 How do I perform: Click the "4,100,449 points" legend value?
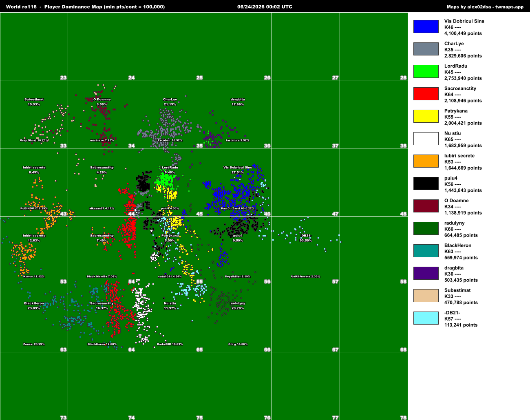click(x=463, y=33)
